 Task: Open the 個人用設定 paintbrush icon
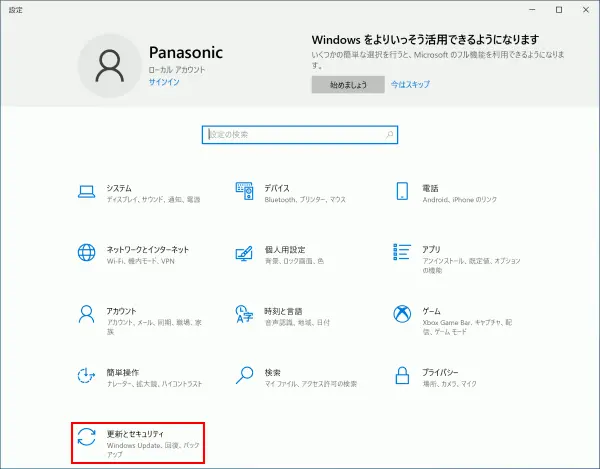[244, 253]
